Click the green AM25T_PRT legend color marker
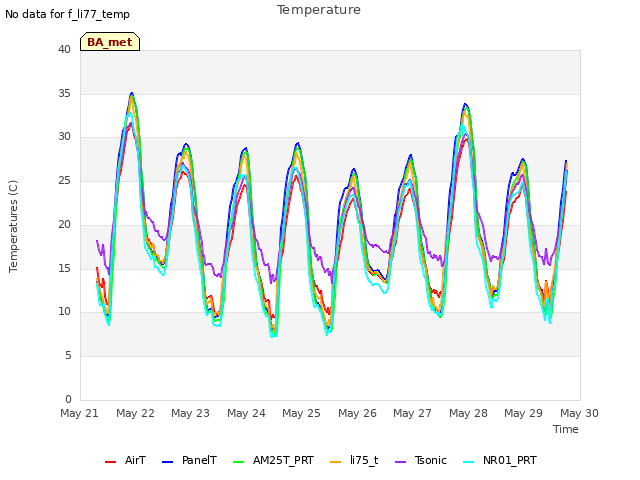The image size is (640, 480). pos(238,462)
